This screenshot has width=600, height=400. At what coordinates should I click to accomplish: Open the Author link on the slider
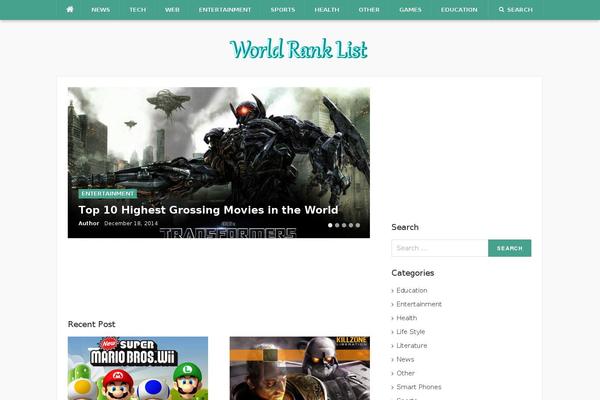pyautogui.click(x=89, y=223)
